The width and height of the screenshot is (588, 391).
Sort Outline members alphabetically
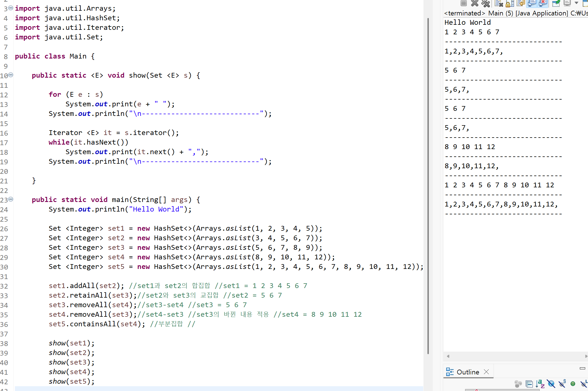540,384
